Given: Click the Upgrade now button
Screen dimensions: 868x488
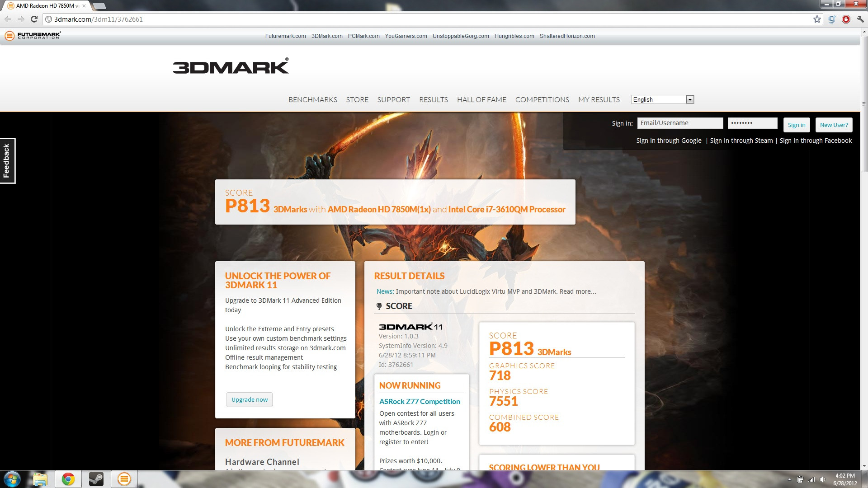Looking at the screenshot, I should (x=250, y=399).
